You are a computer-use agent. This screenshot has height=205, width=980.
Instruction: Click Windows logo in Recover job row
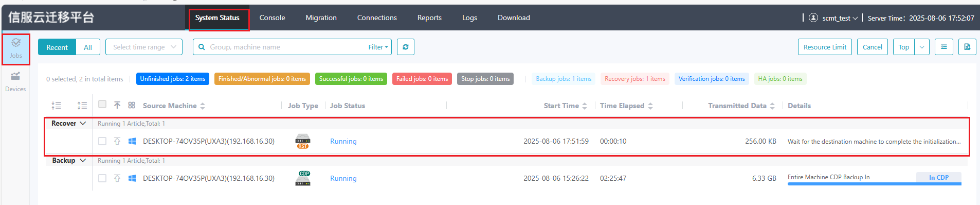click(132, 141)
